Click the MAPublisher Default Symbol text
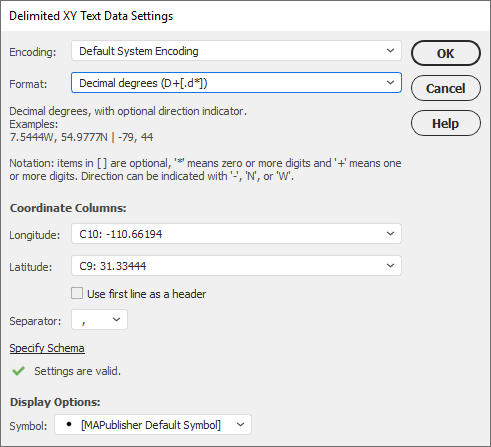 [151, 425]
